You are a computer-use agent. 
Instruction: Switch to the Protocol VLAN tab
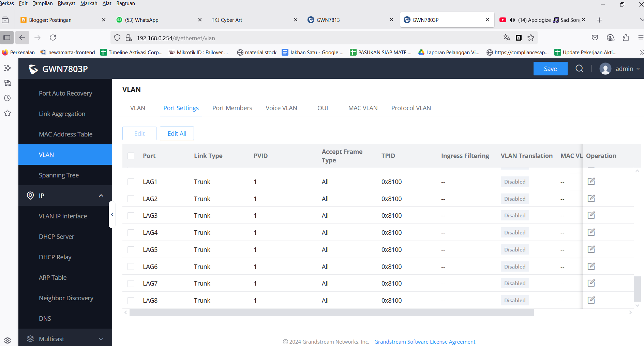coord(411,108)
